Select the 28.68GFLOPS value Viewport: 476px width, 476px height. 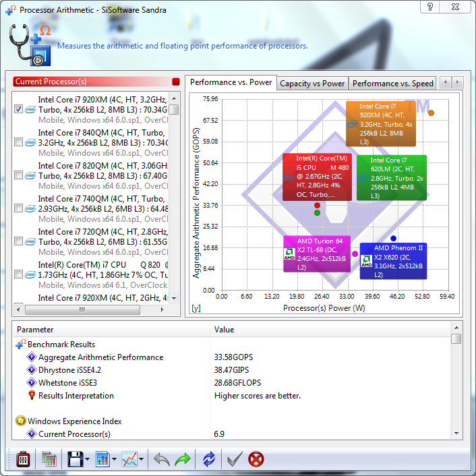(237, 382)
